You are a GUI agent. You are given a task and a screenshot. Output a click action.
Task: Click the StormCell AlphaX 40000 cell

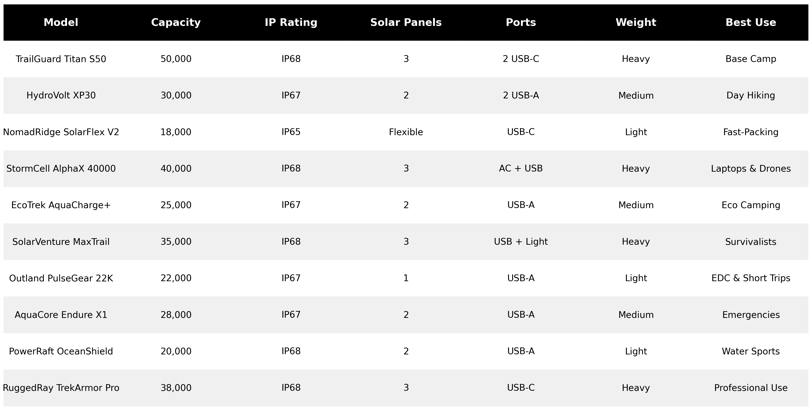click(61, 169)
